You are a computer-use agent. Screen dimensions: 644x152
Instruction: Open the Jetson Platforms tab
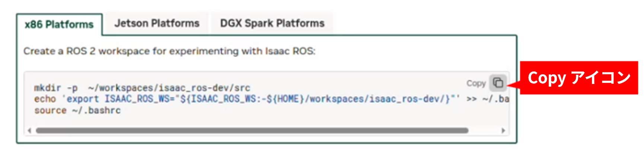pyautogui.click(x=157, y=24)
